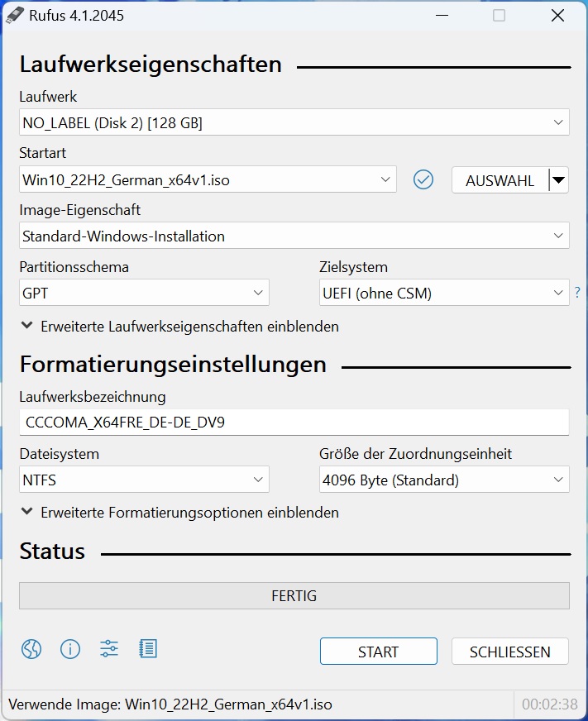Open the Partitionsschema GPT dropdown
The image size is (588, 721).
144,293
